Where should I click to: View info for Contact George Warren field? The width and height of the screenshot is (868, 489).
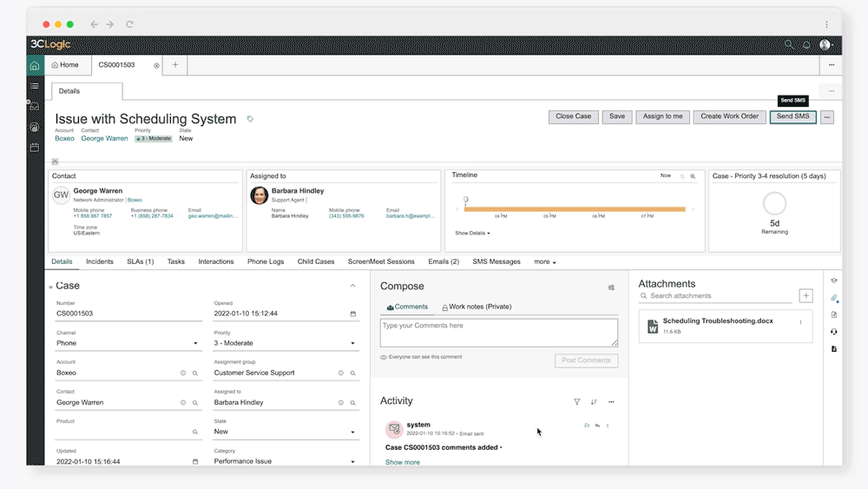183,403
